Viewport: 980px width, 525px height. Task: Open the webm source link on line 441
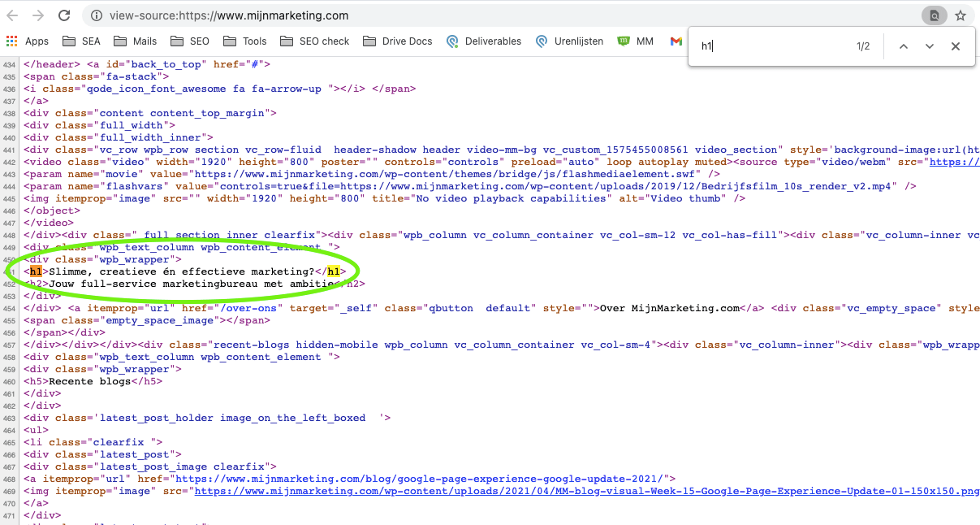pyautogui.click(x=954, y=162)
